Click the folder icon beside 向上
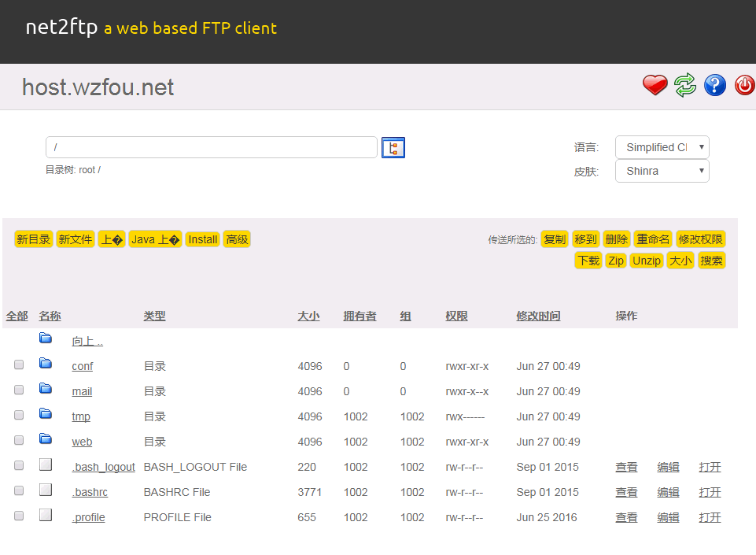This screenshot has height=555, width=756. pyautogui.click(x=46, y=338)
